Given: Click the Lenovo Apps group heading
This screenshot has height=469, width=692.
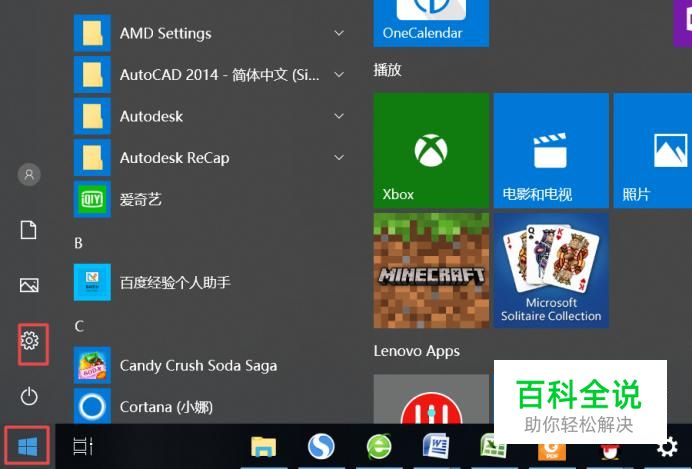Looking at the screenshot, I should click(x=417, y=352).
